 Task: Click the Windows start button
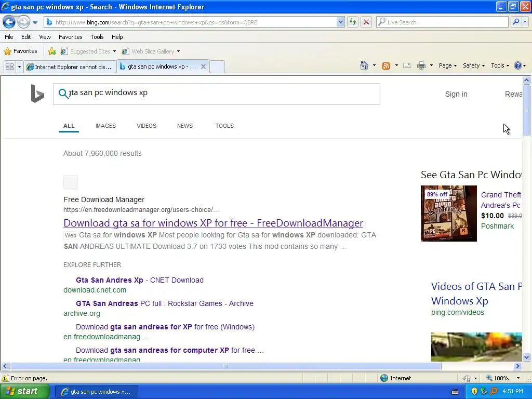tap(24, 392)
